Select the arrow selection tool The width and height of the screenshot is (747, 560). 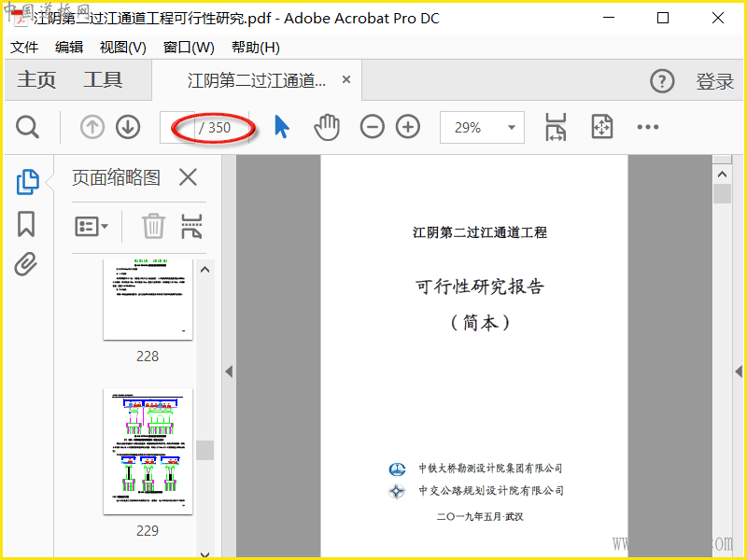[282, 127]
